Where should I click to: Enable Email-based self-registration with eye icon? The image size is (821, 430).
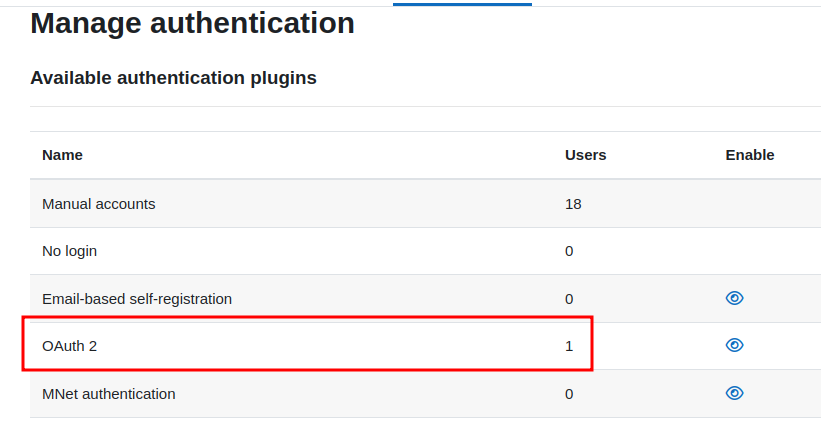734,298
